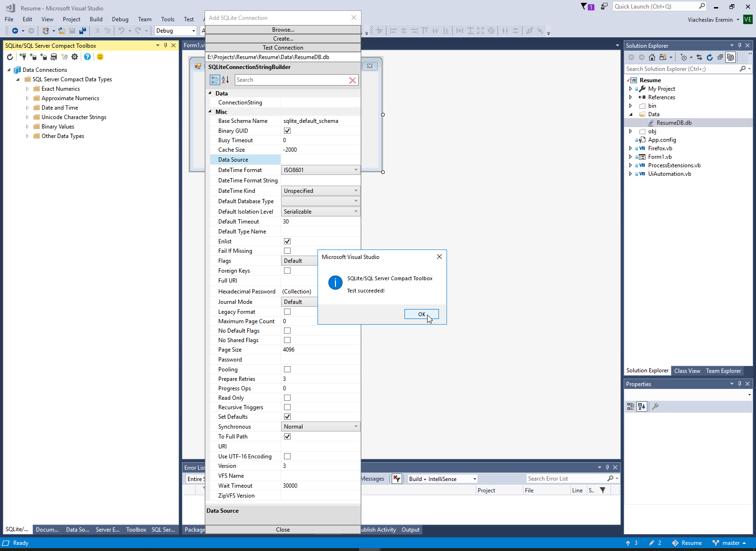Switch to the Team Explorer tab
756x551 pixels.
[x=723, y=371]
